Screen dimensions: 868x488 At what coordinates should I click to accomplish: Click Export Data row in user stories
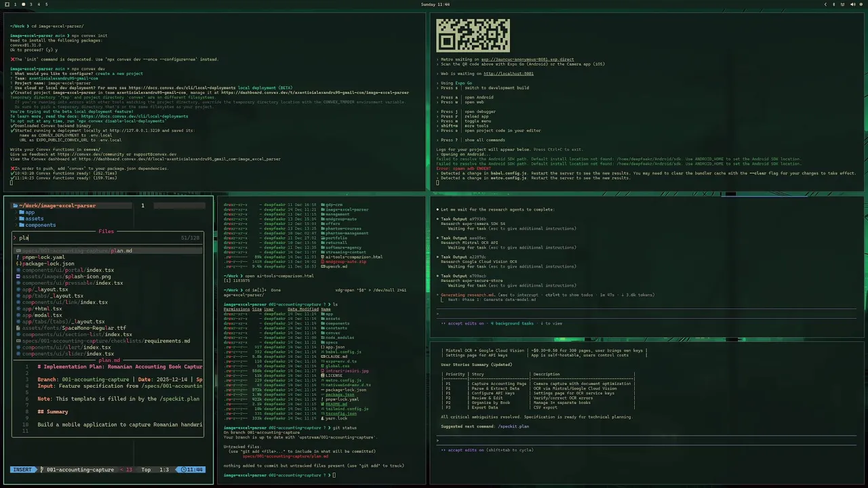click(538, 407)
